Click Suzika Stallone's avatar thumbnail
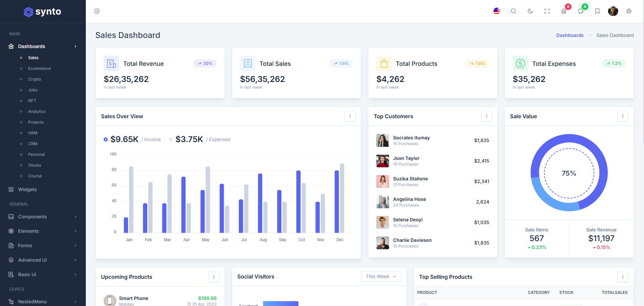The image size is (644, 306). click(x=383, y=181)
